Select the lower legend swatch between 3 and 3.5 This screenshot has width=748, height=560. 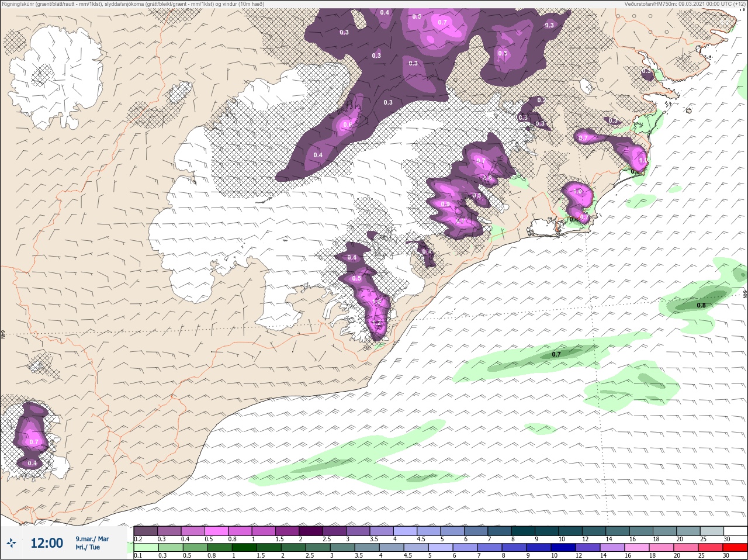coord(343,548)
